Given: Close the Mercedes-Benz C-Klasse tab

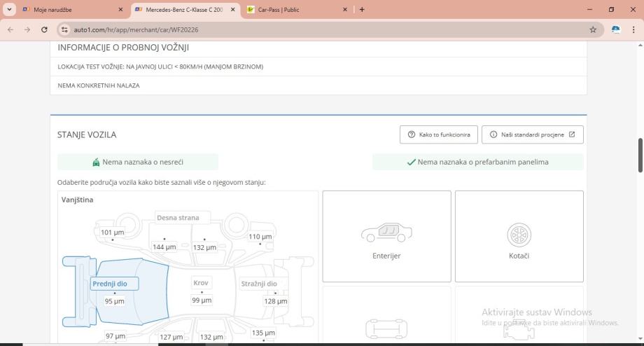Looking at the screenshot, I should pos(232,9).
